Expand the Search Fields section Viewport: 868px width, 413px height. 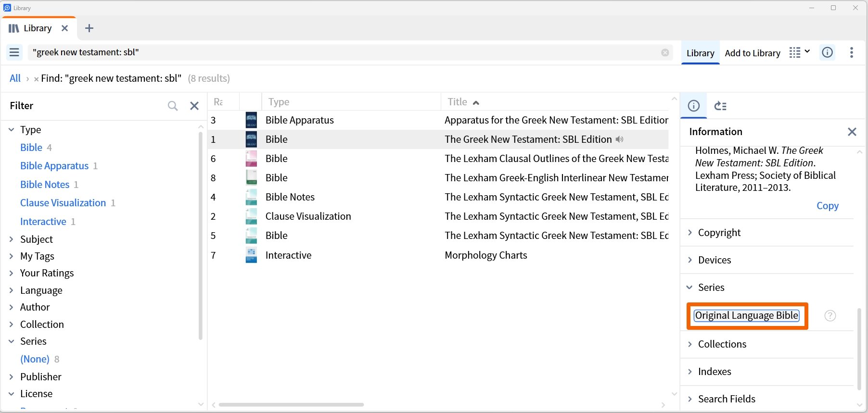(x=690, y=399)
